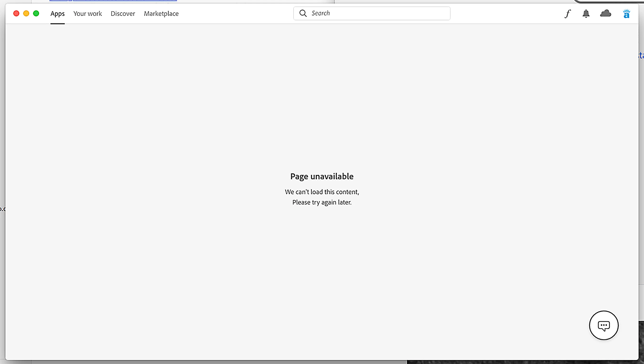Click the "Please try again later." message
Viewport: 644px width, 364px height.
[x=322, y=202]
